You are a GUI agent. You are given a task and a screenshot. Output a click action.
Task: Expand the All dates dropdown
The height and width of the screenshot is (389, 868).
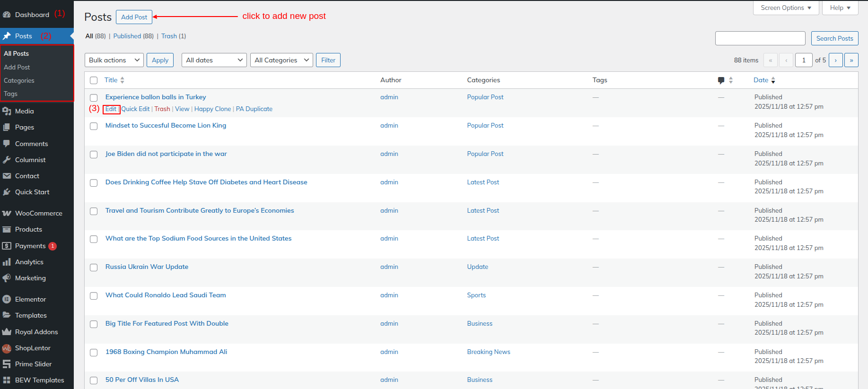pos(214,60)
